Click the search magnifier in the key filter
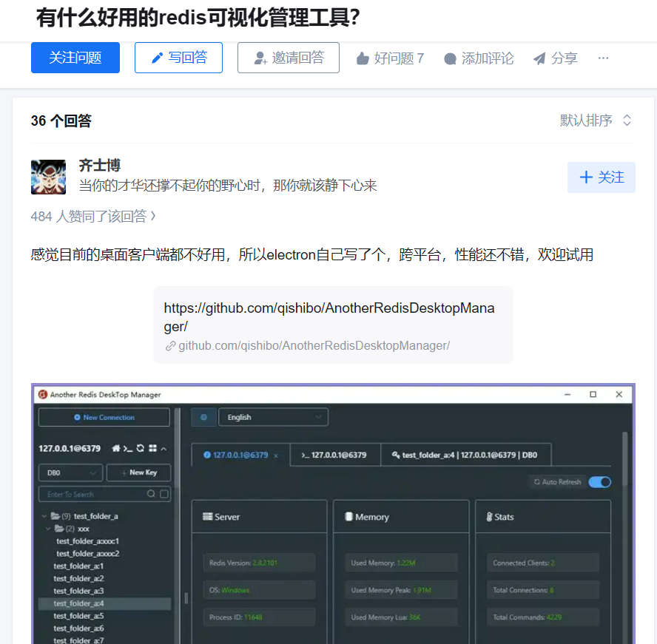This screenshot has height=644, width=657. point(151,494)
